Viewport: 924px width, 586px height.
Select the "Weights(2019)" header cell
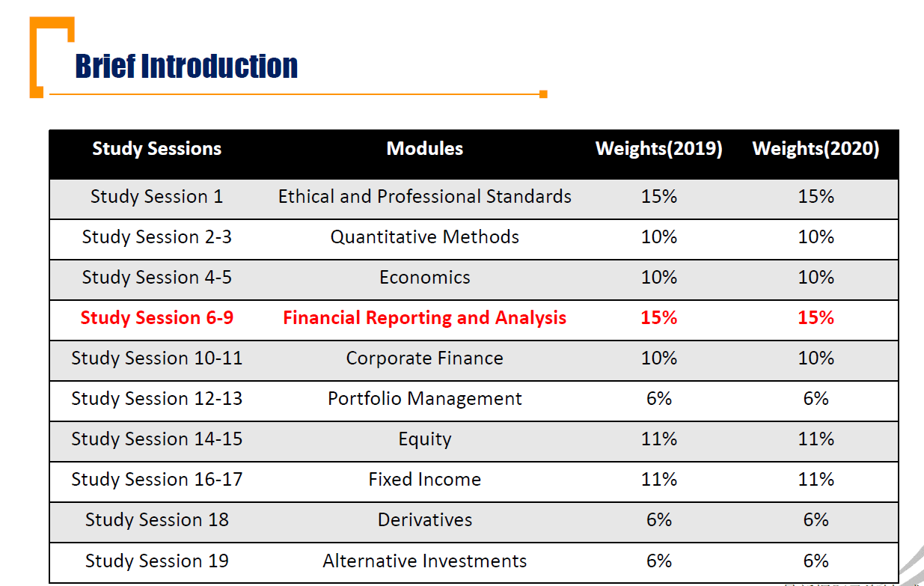click(658, 149)
